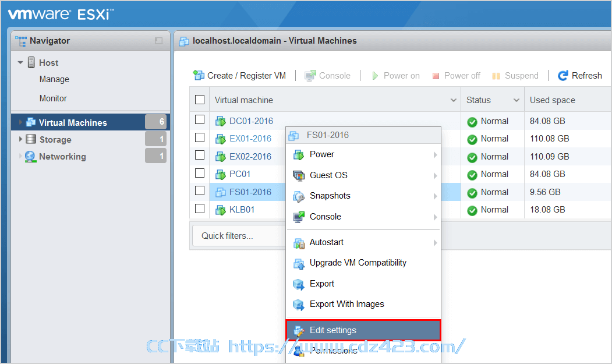The image size is (612, 364).
Task: Expand the Snapshots submenu arrow
Action: [x=435, y=196]
